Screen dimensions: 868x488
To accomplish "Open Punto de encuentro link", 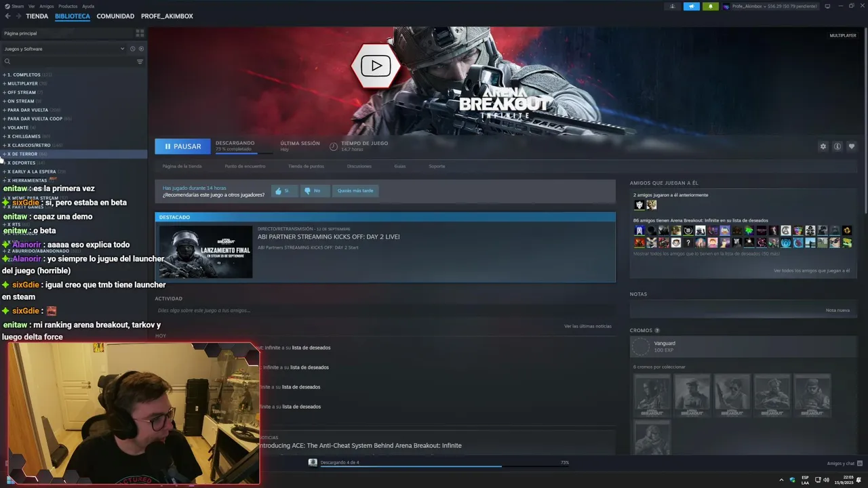I will pyautogui.click(x=245, y=166).
